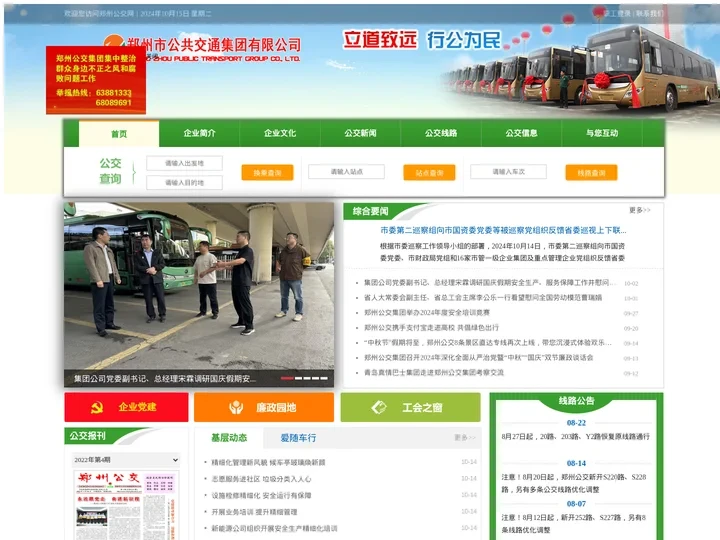Go to 公交新闻 section

pyautogui.click(x=360, y=133)
